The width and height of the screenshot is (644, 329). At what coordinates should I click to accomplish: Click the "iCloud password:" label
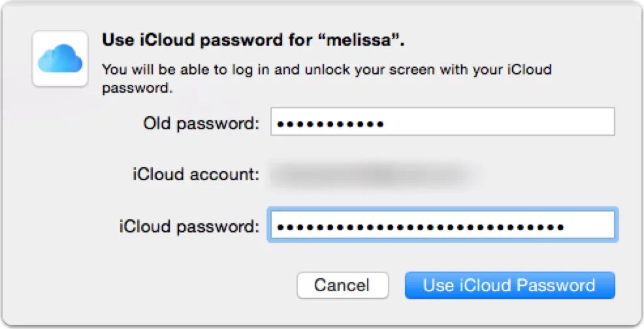pos(189,227)
